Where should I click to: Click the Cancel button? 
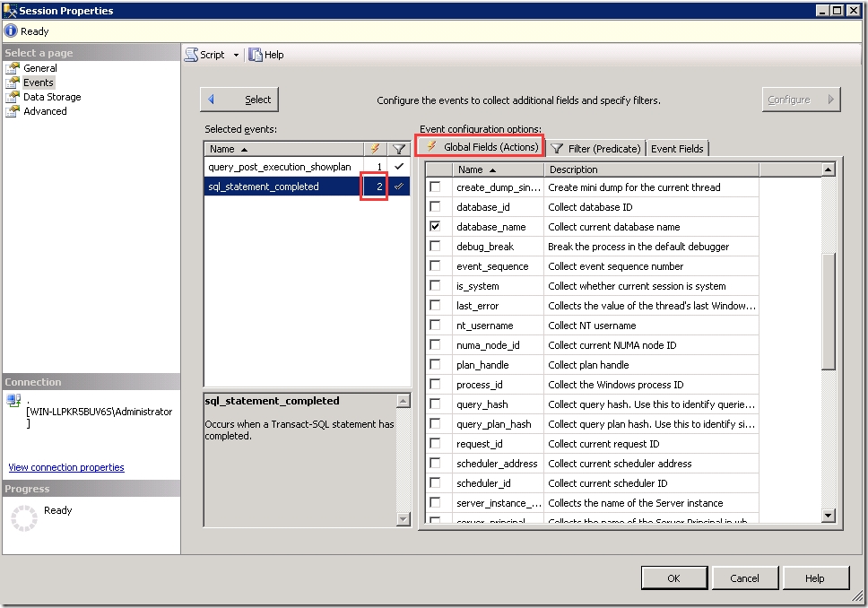tap(744, 578)
